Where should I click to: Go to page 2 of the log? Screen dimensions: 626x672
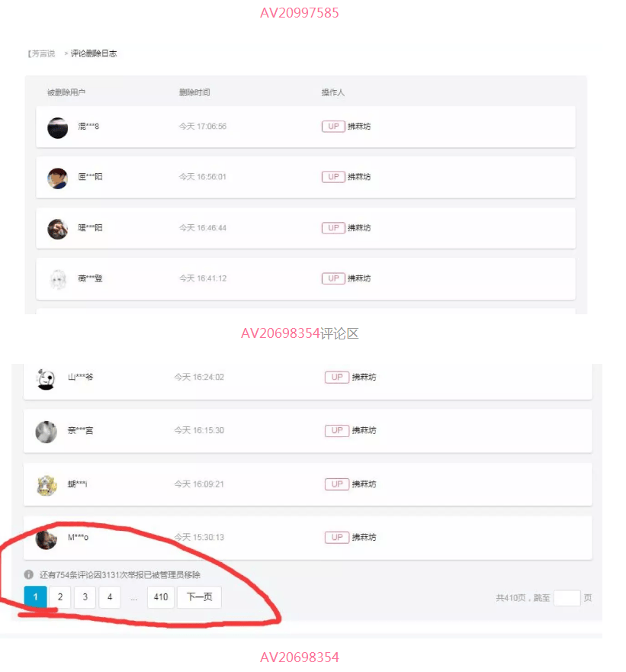point(60,597)
